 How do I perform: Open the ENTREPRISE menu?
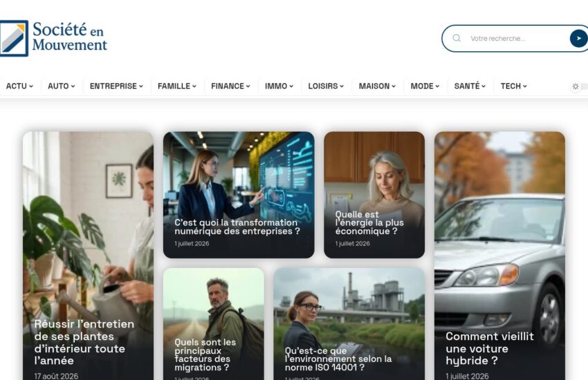coord(116,86)
